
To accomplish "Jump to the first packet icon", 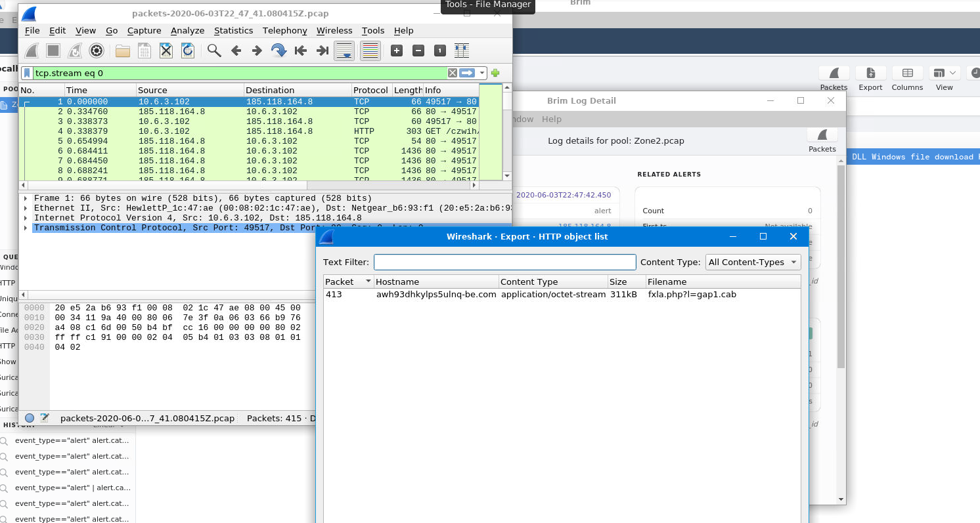I will [x=301, y=51].
